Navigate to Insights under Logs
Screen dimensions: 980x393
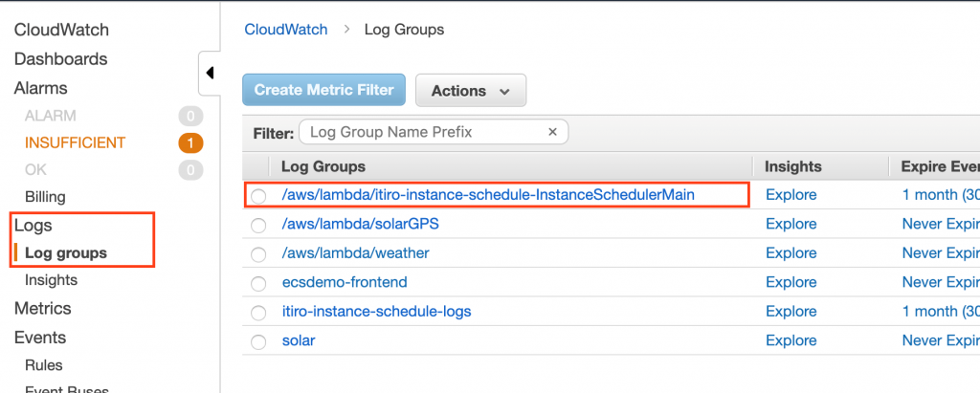tap(51, 280)
